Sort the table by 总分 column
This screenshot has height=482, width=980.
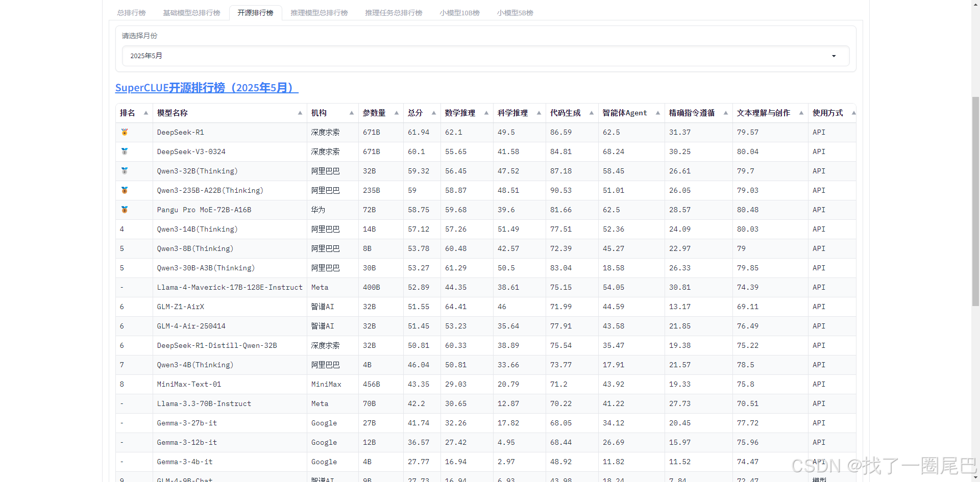coord(433,113)
